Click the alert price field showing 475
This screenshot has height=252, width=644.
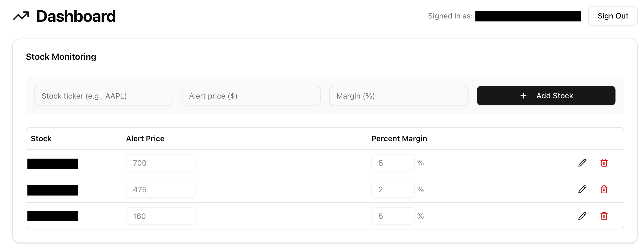coord(161,189)
